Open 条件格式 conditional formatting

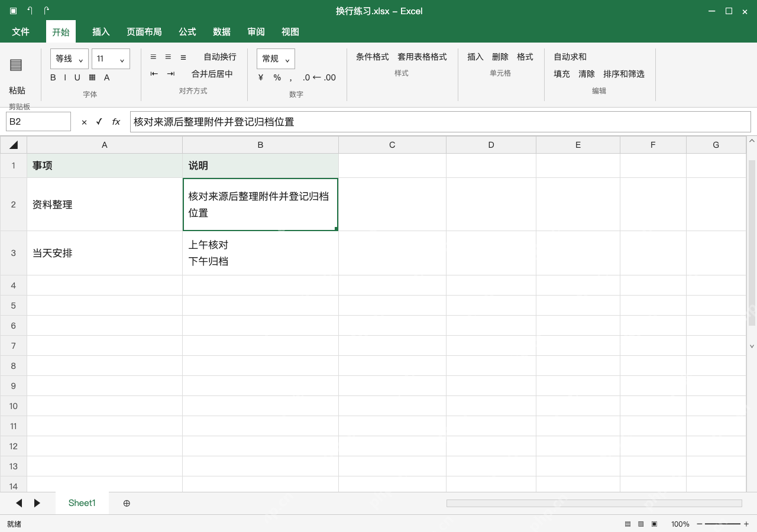373,57
